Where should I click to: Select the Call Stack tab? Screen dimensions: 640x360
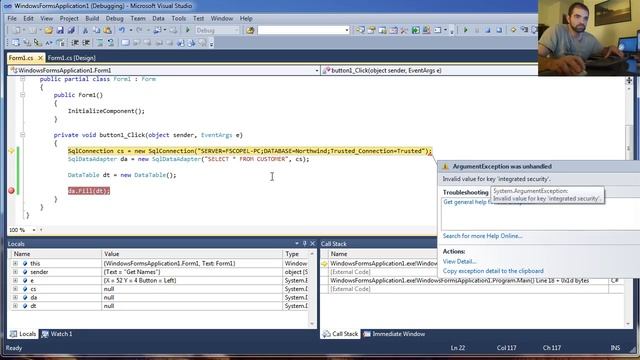(x=340, y=334)
